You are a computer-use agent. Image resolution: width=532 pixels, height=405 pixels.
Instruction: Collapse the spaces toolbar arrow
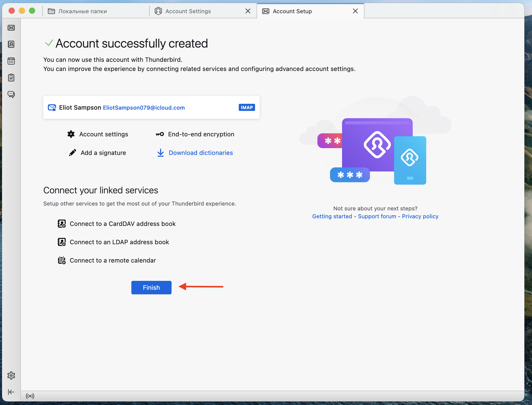point(11,392)
